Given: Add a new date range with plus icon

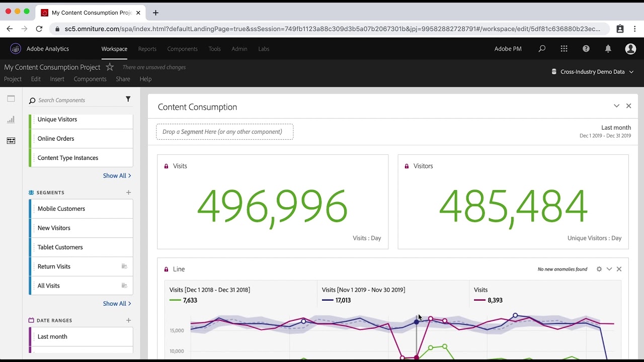Looking at the screenshot, I should coord(129,320).
